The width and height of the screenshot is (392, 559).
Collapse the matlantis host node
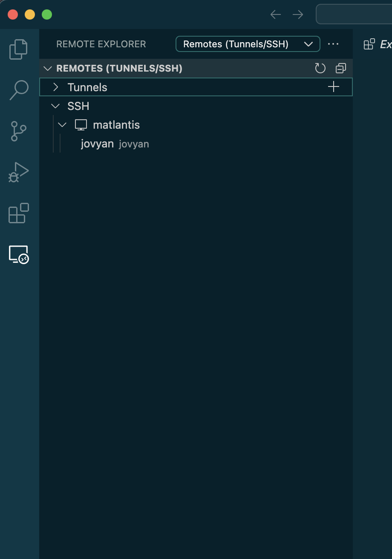point(63,125)
